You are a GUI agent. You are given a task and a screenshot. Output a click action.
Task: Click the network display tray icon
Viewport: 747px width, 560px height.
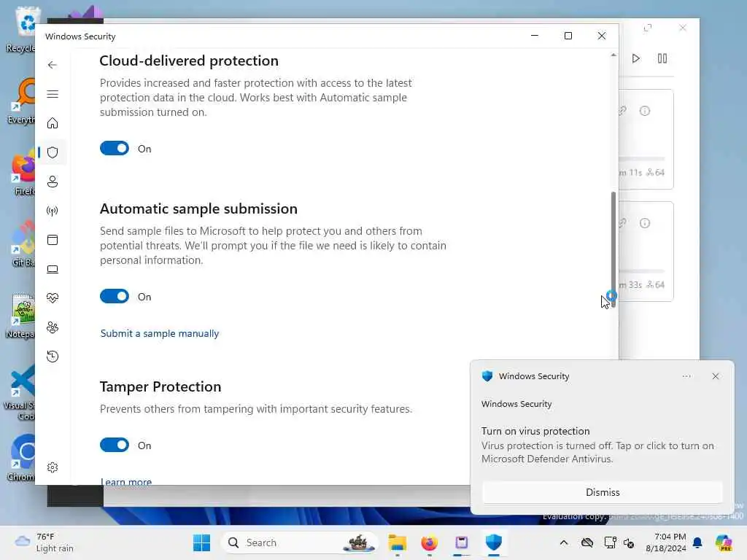pos(610,542)
